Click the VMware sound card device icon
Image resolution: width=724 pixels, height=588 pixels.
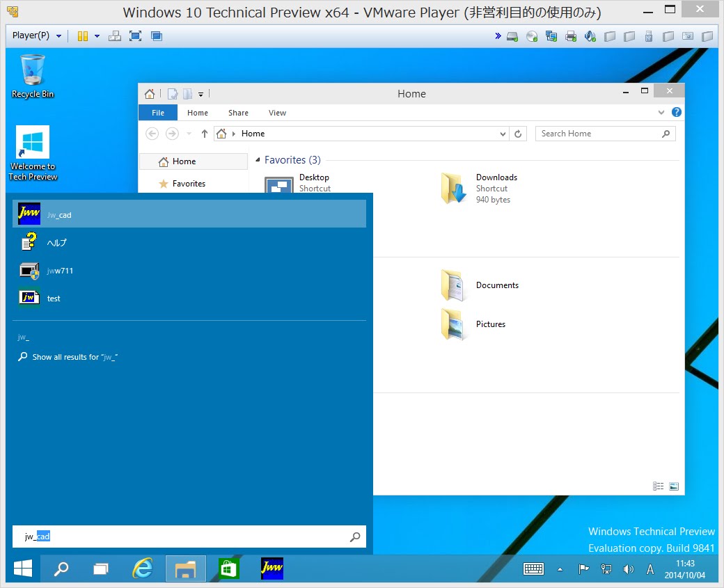pyautogui.click(x=590, y=36)
